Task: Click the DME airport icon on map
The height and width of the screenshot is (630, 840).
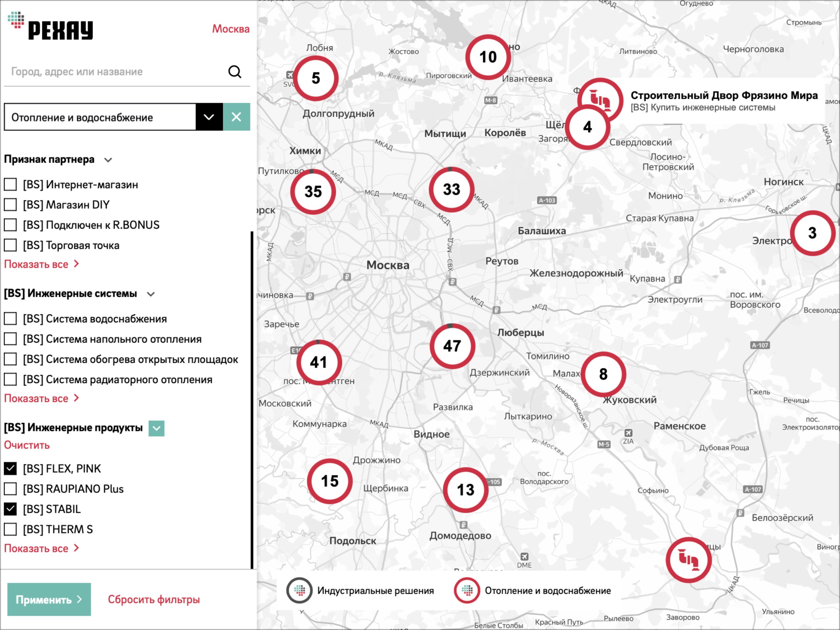Action: tap(524, 556)
